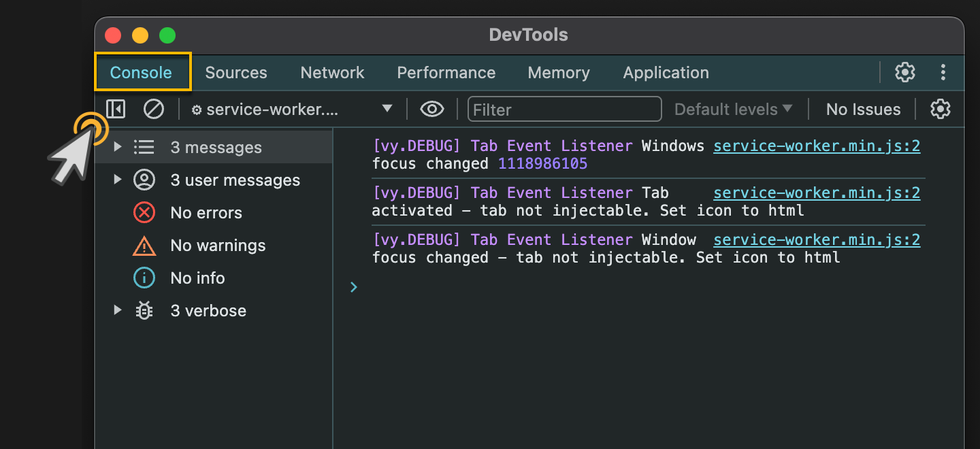Screen dimensions: 980x449
Task: Clear the console with the ban icon
Action: [x=154, y=109]
